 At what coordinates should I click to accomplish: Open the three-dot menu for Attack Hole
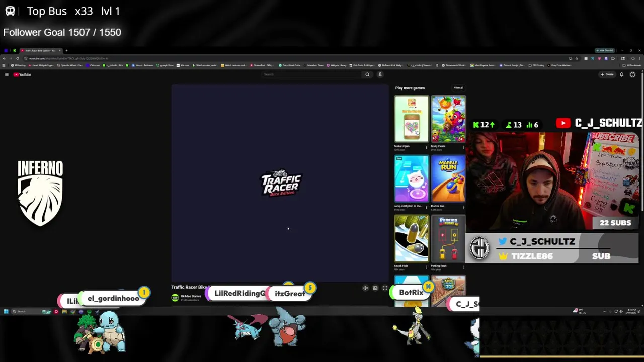pos(426,267)
